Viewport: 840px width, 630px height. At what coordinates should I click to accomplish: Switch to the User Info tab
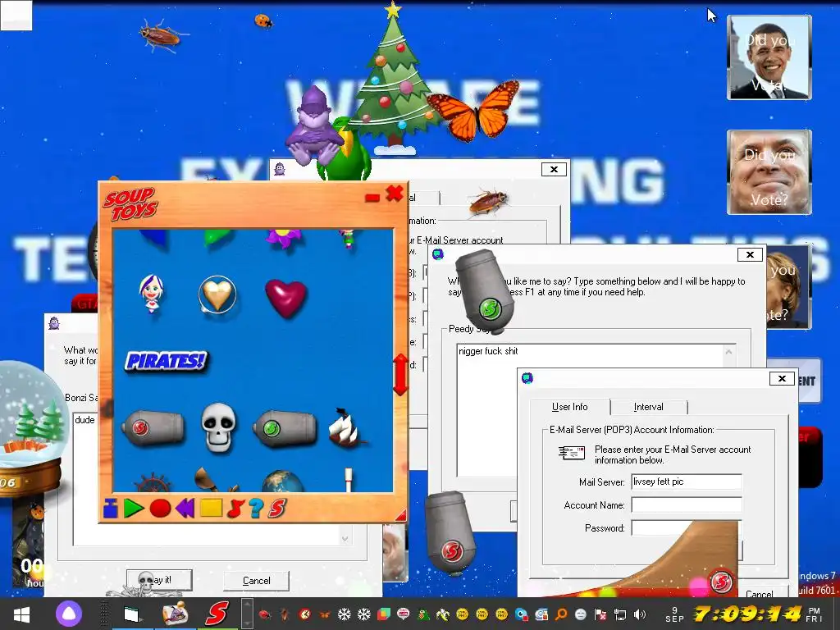click(569, 407)
